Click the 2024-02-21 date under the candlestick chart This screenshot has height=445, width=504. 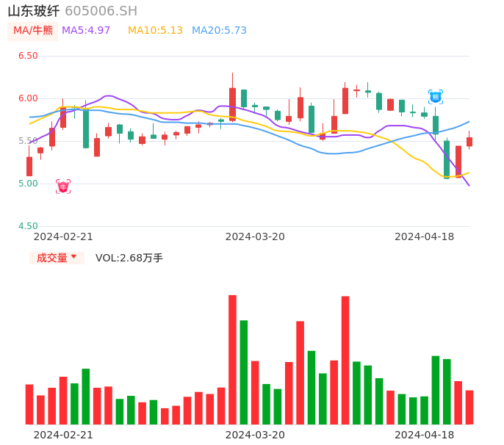click(x=63, y=236)
